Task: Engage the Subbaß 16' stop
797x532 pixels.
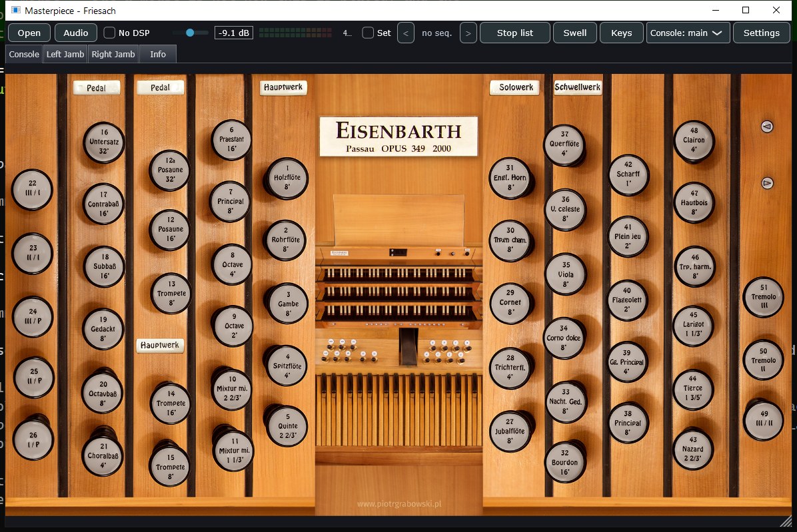Action: pos(105,266)
